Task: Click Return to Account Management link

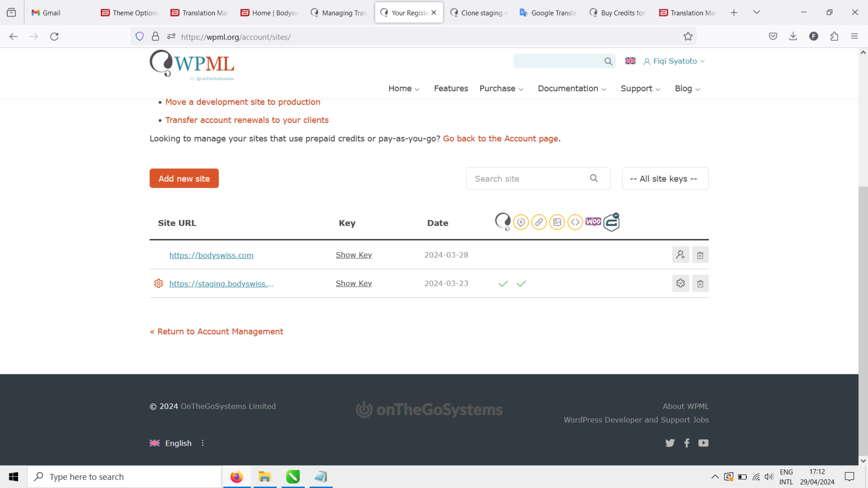Action: click(x=216, y=331)
